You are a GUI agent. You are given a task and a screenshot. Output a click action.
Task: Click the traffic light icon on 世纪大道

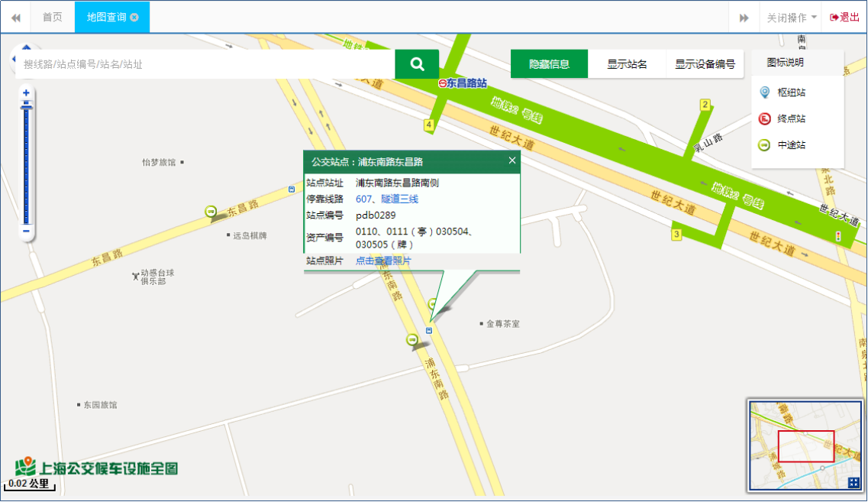838,237
